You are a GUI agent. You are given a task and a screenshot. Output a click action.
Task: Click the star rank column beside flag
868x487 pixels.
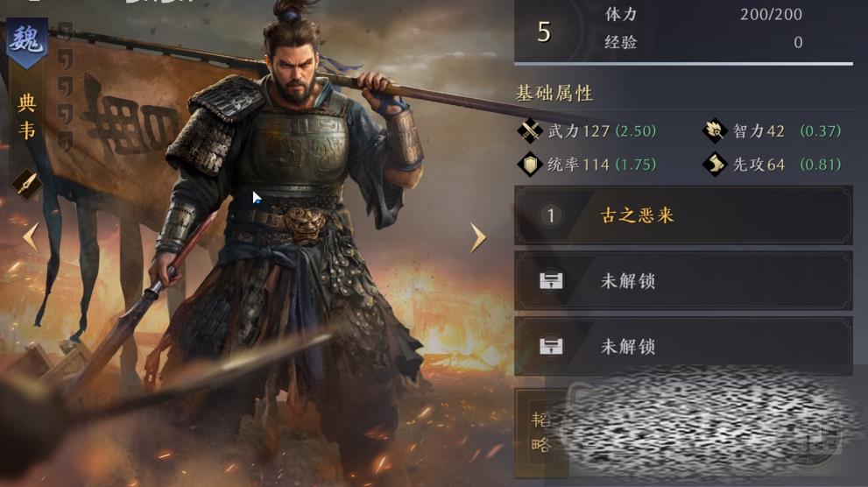[x=66, y=87]
